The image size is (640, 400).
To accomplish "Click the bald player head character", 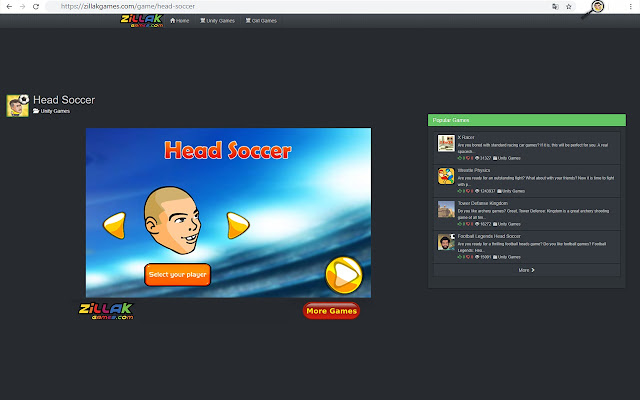I will (x=172, y=220).
